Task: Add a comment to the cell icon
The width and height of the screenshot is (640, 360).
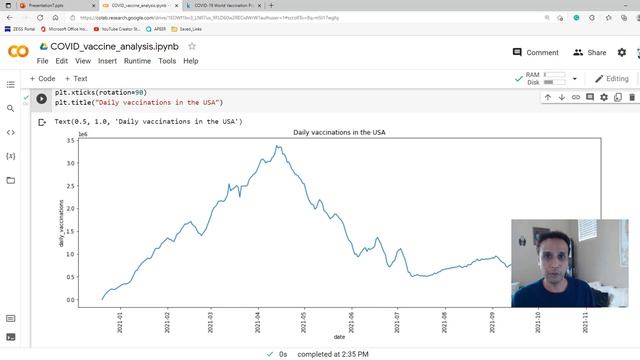Action: (x=590, y=97)
